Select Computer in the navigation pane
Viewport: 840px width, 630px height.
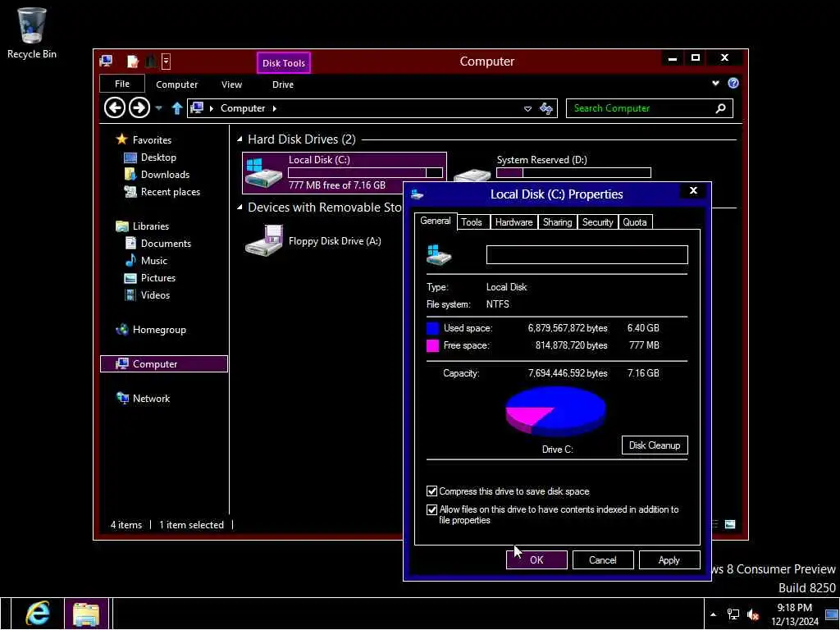point(164,363)
